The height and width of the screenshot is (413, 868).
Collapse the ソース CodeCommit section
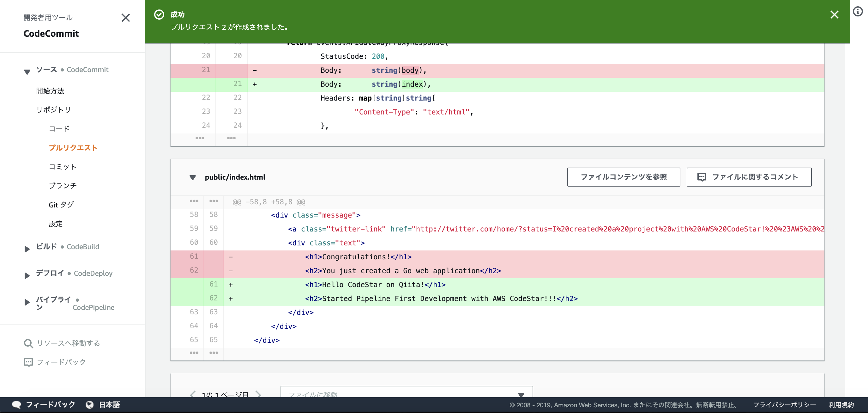pyautogui.click(x=27, y=71)
